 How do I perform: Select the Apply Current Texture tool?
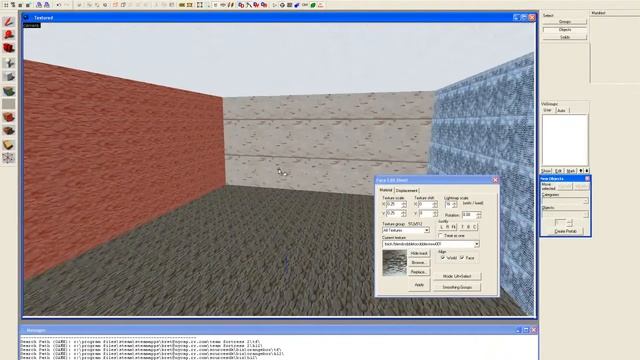pos(9,104)
